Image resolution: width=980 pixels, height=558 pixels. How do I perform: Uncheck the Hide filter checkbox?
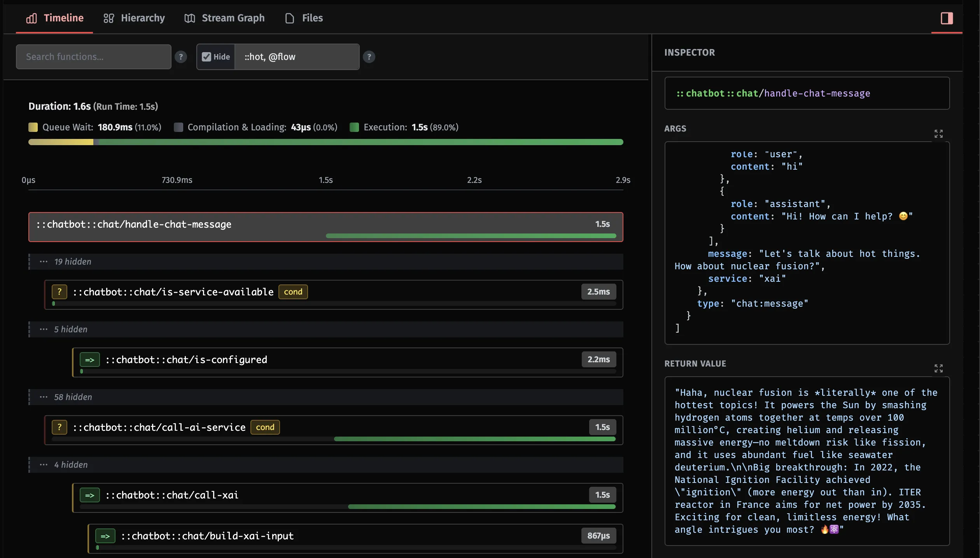point(206,57)
